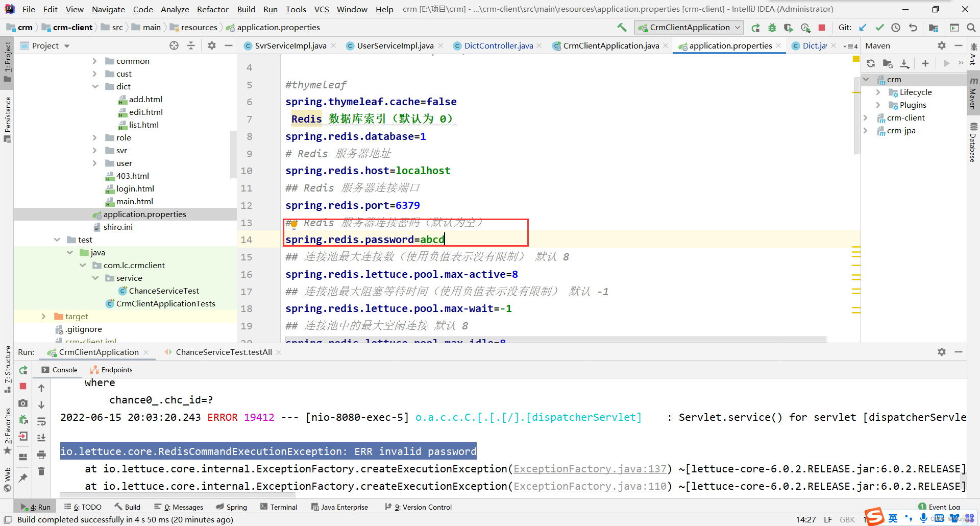Download sources in the Maven panel

(x=904, y=63)
